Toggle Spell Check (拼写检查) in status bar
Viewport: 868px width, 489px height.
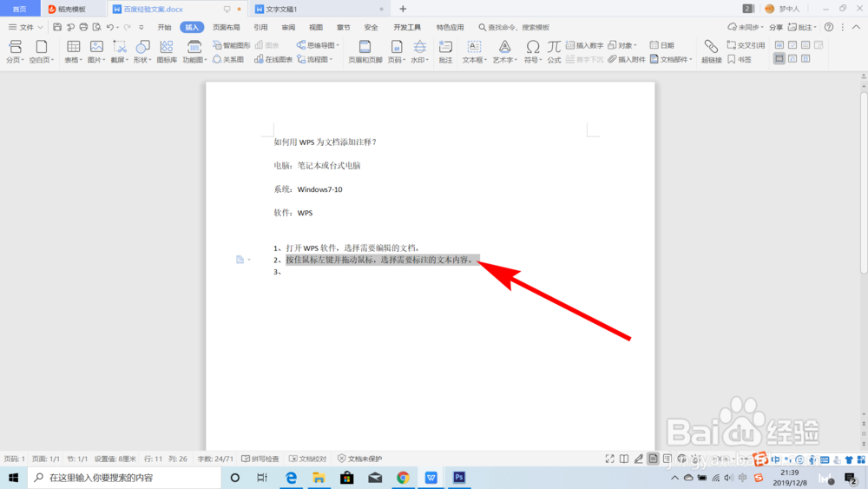click(x=260, y=459)
